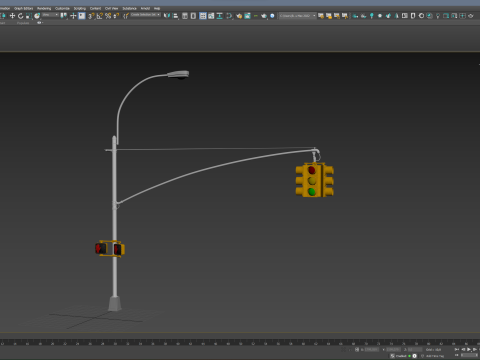
Task: Click the teal pin icon in right toolbar
Action: pos(372,16)
